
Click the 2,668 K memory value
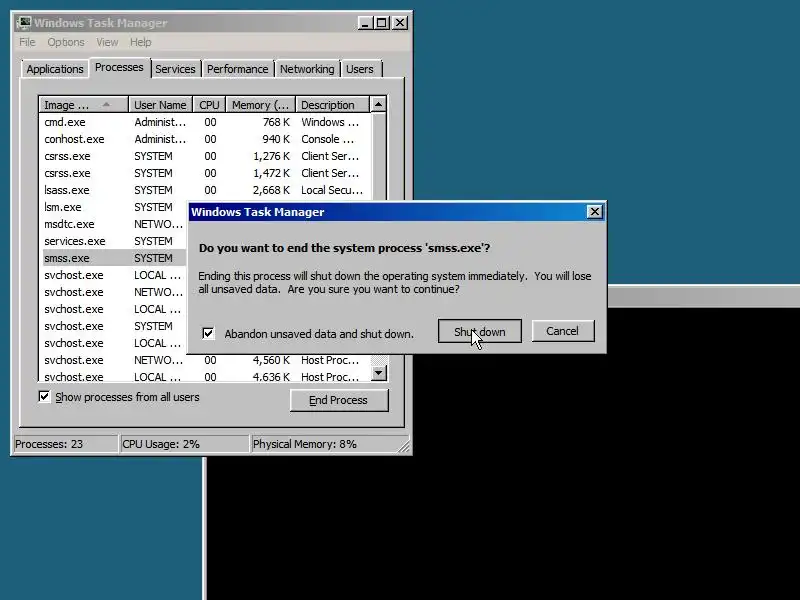coord(271,190)
